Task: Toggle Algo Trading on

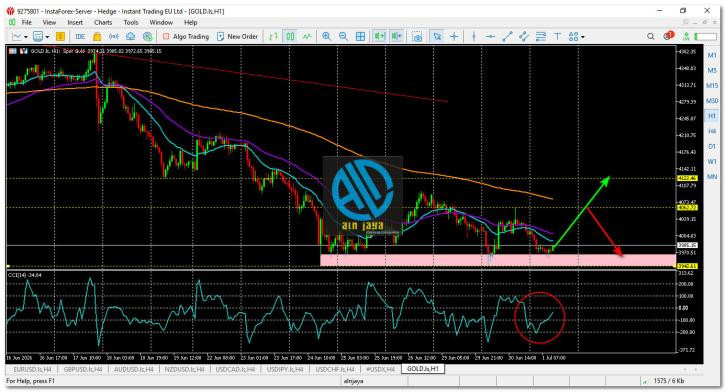Action: (186, 36)
